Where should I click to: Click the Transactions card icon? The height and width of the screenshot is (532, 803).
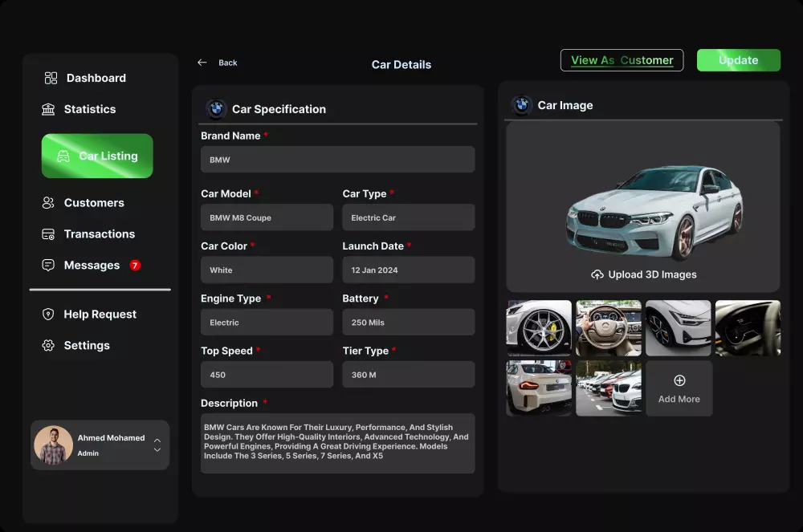(x=48, y=234)
